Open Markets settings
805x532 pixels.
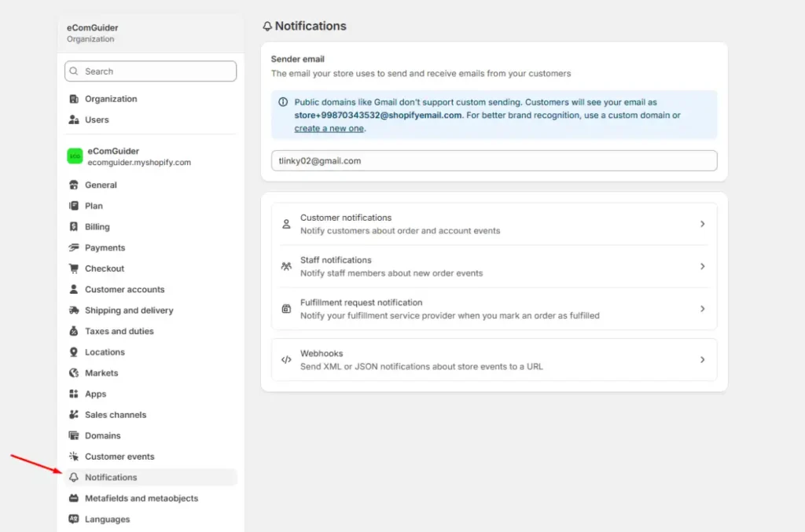[150, 373]
